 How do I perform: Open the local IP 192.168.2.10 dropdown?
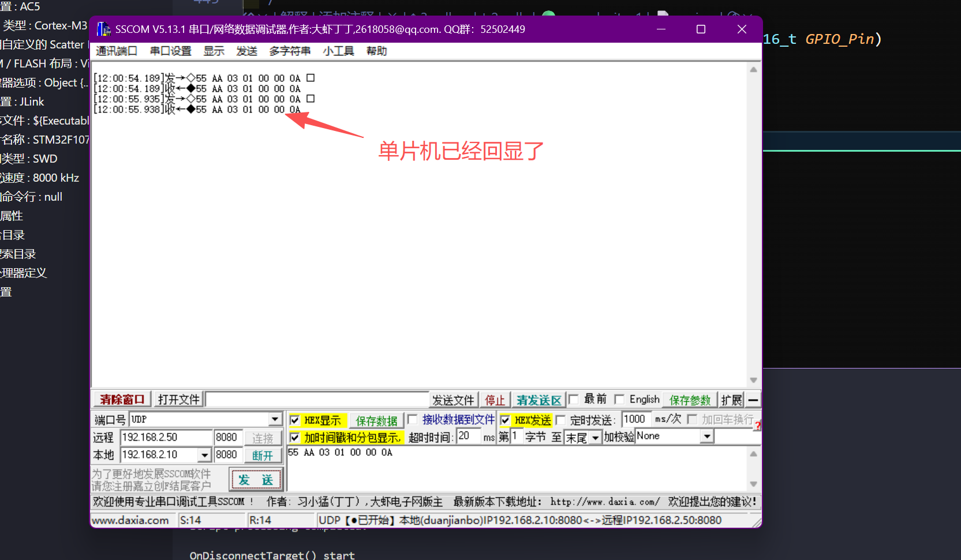pyautogui.click(x=204, y=455)
